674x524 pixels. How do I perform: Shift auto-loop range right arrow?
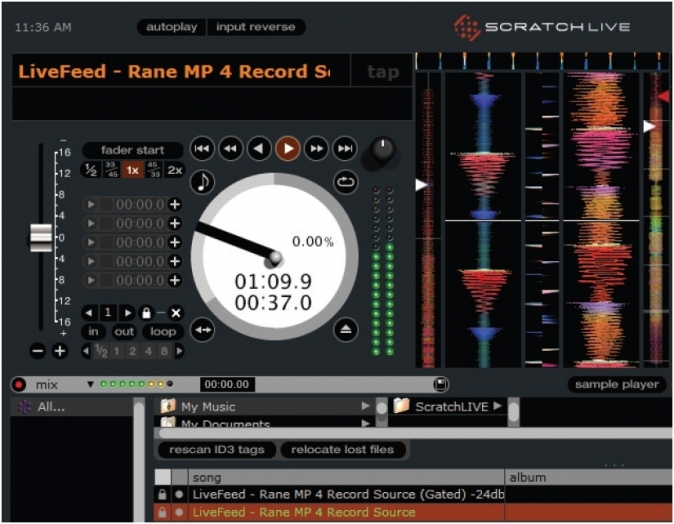point(180,351)
